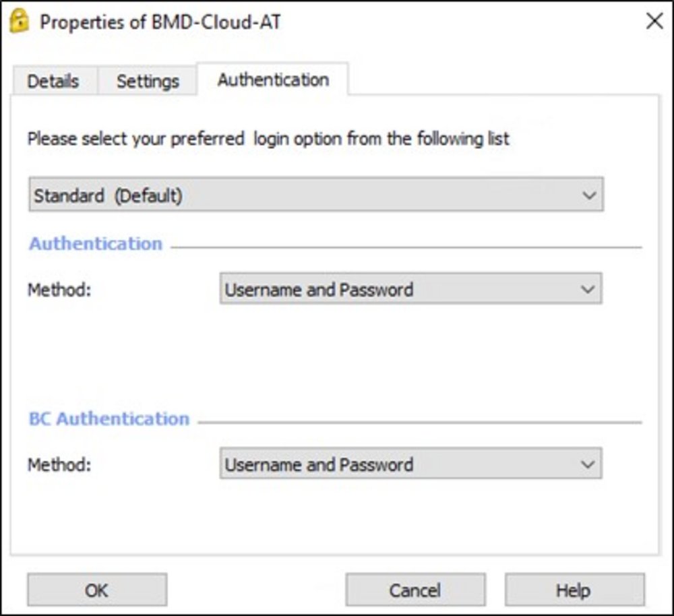Click the chevron arrow of the login option list

pos(589,195)
